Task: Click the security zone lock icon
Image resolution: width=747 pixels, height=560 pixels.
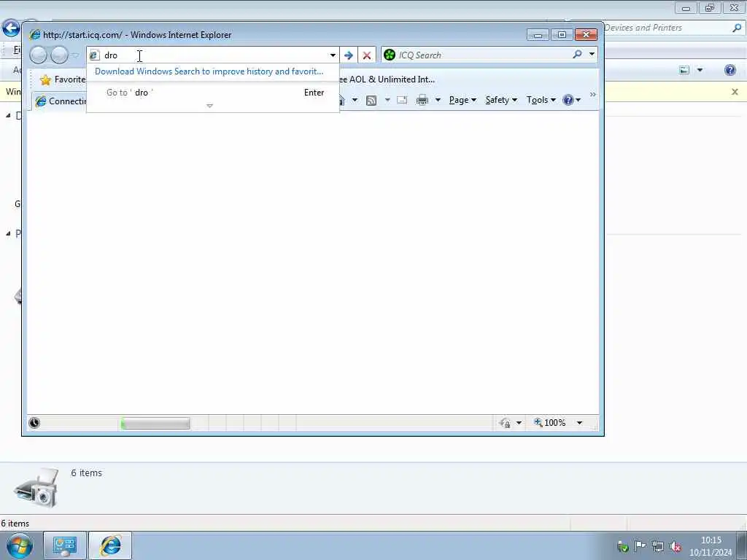Action: pyautogui.click(x=505, y=423)
